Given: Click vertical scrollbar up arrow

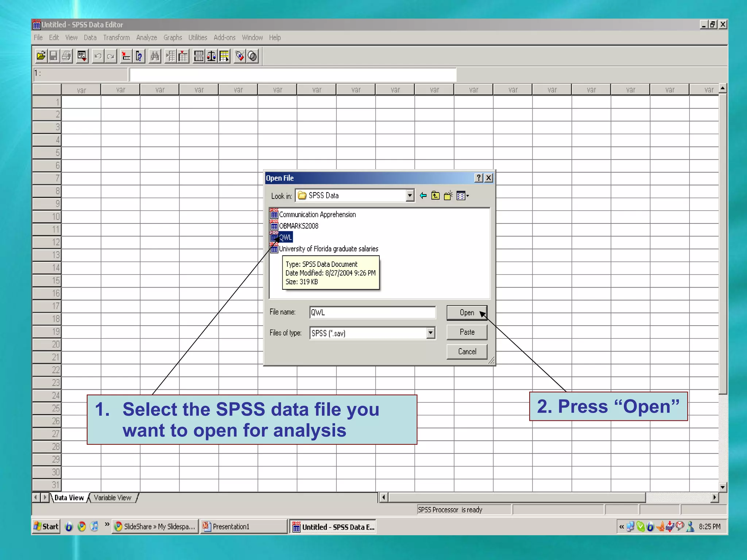Looking at the screenshot, I should pyautogui.click(x=723, y=88).
